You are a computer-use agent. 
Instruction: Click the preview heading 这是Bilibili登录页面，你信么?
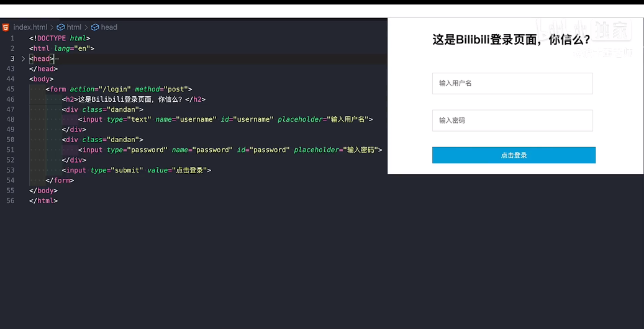511,40
